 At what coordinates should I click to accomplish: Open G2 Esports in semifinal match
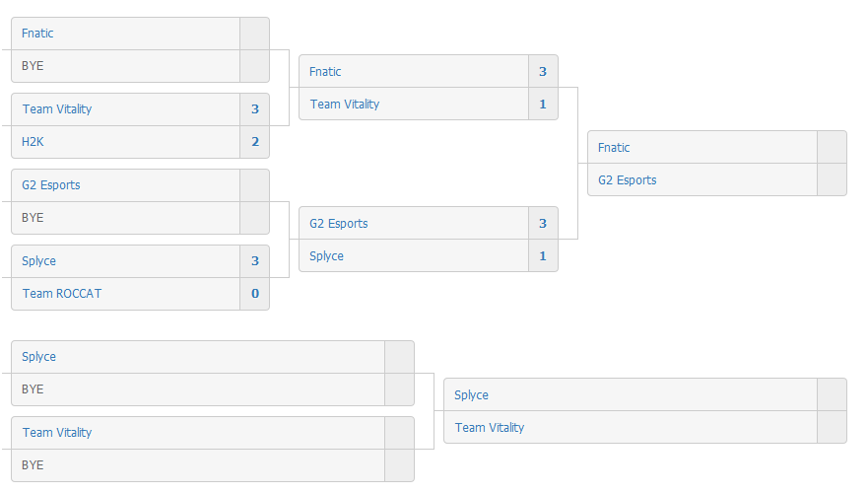point(338,223)
